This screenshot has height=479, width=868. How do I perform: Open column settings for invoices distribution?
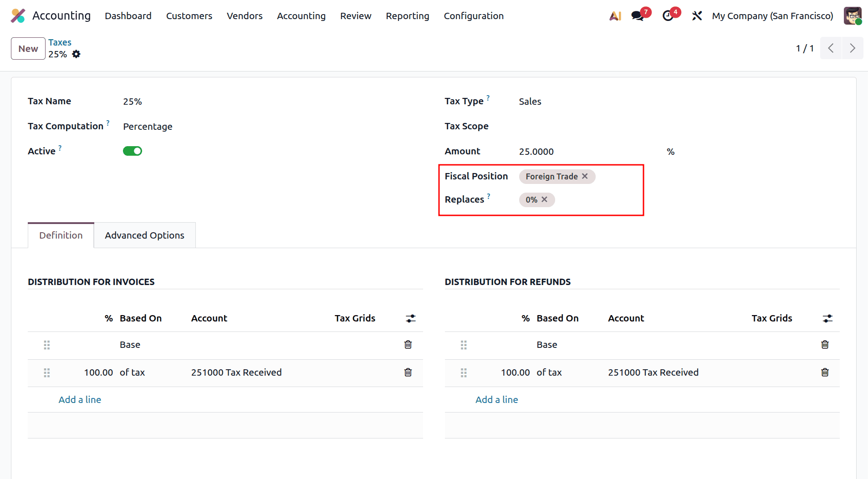click(x=411, y=318)
